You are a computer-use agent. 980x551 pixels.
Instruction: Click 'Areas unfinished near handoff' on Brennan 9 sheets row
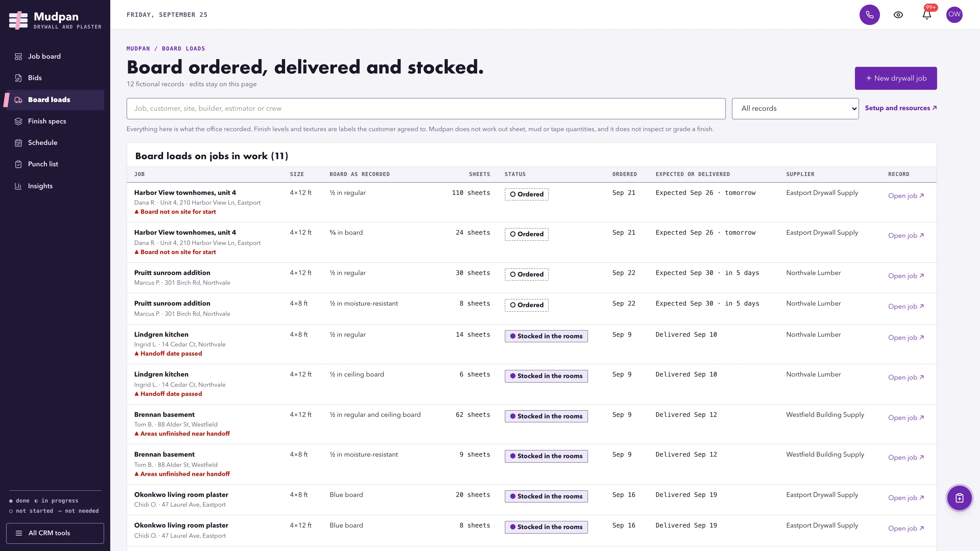tap(182, 474)
